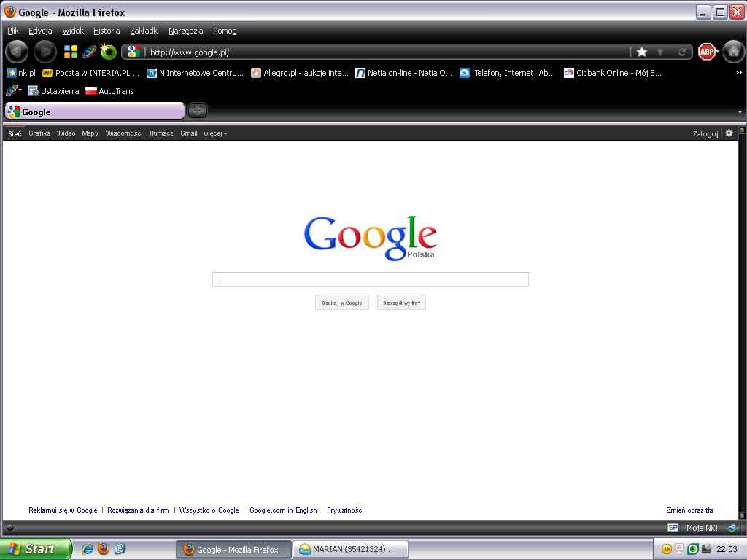Viewport: 747px width, 560px height.
Task: Click the Java update tray icon
Action: pyautogui.click(x=679, y=549)
